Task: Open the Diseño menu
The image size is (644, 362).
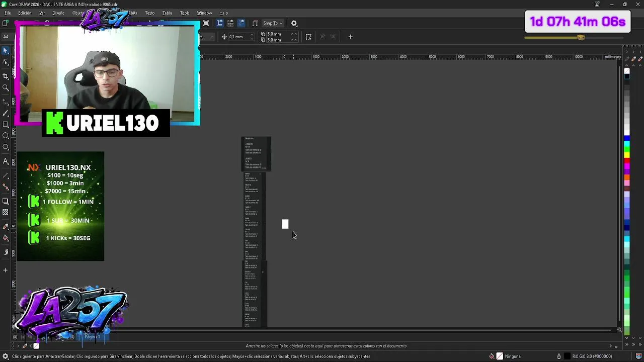Action: (58, 13)
